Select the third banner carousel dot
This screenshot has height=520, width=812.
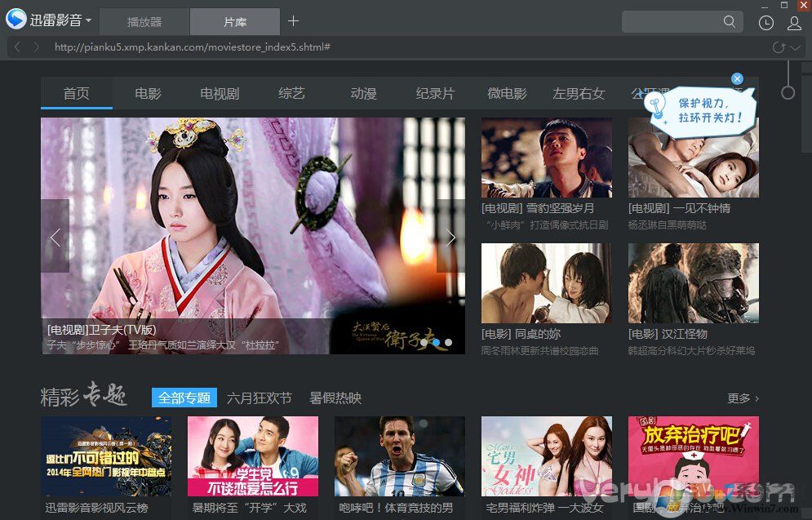(x=449, y=342)
